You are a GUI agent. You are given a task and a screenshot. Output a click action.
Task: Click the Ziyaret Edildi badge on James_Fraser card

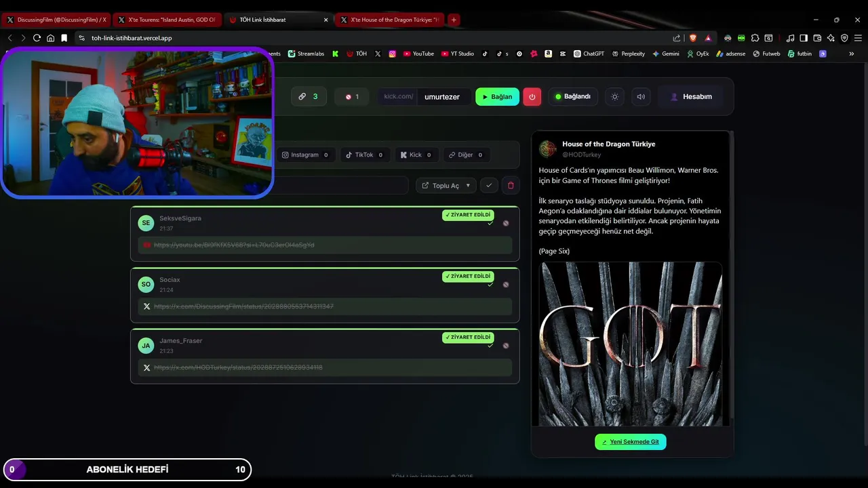pos(468,338)
